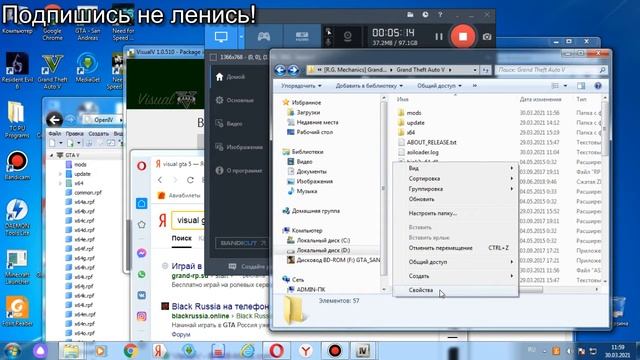
Task: Toggle Bandicam webcam overlay icon
Action: click(x=348, y=37)
